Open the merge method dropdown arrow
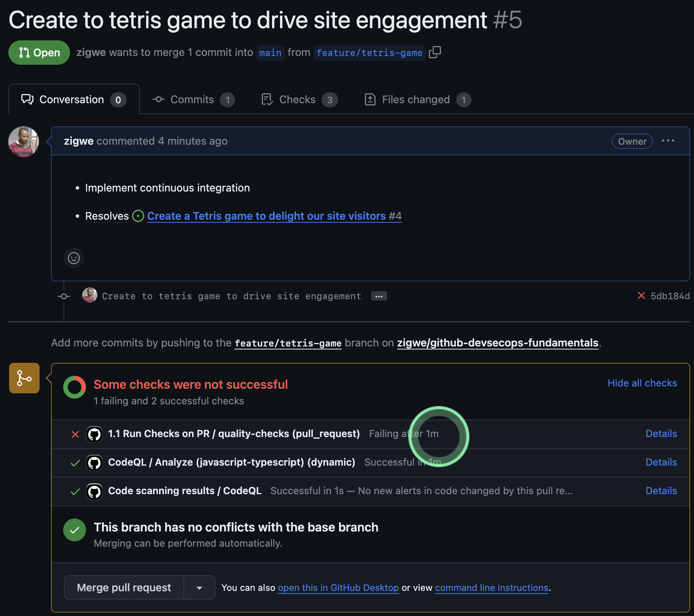 pyautogui.click(x=199, y=588)
